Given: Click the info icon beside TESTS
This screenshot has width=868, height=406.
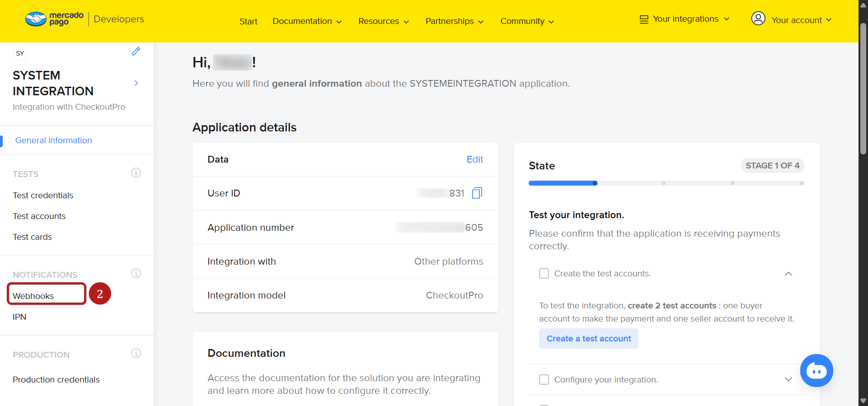Looking at the screenshot, I should (x=136, y=173).
